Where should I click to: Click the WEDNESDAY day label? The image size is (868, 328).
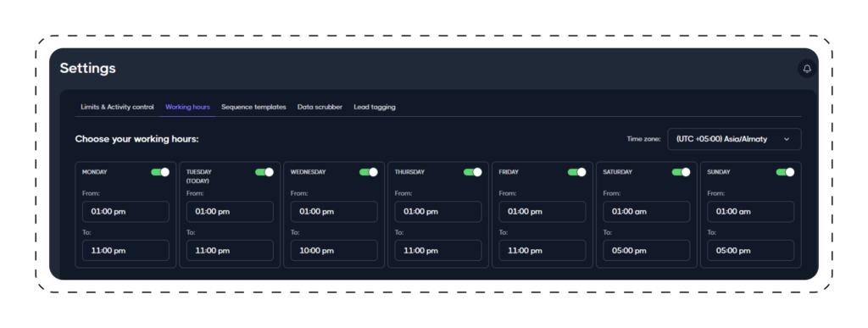tap(308, 172)
